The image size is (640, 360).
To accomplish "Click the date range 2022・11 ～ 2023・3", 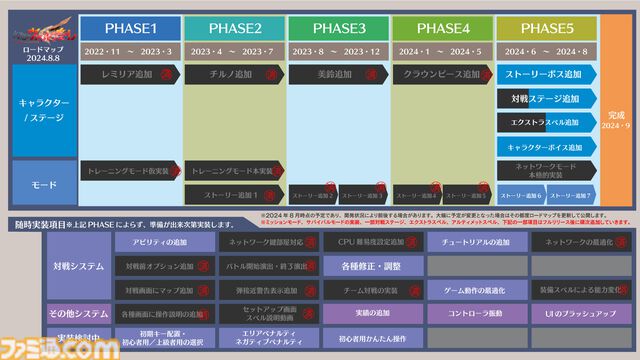I will (x=131, y=52).
